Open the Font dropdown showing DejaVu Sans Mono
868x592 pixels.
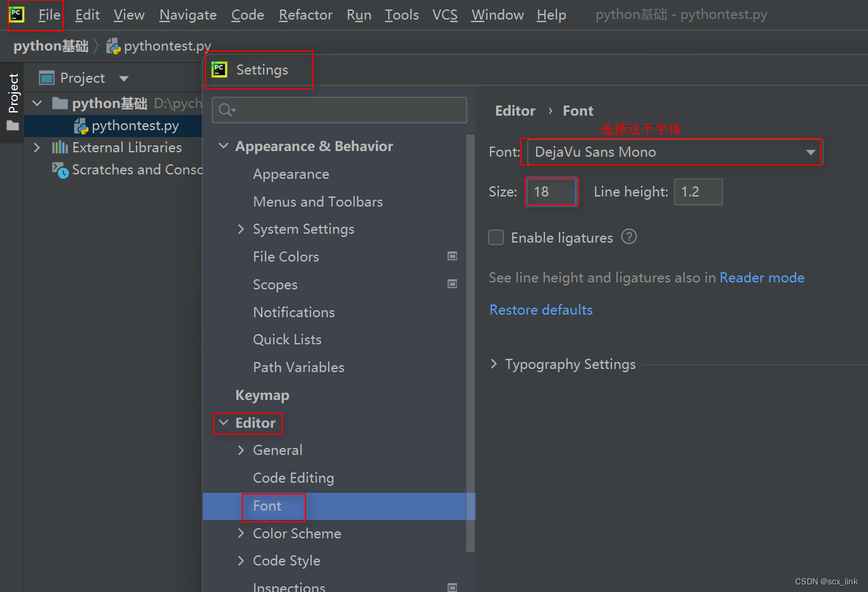675,152
